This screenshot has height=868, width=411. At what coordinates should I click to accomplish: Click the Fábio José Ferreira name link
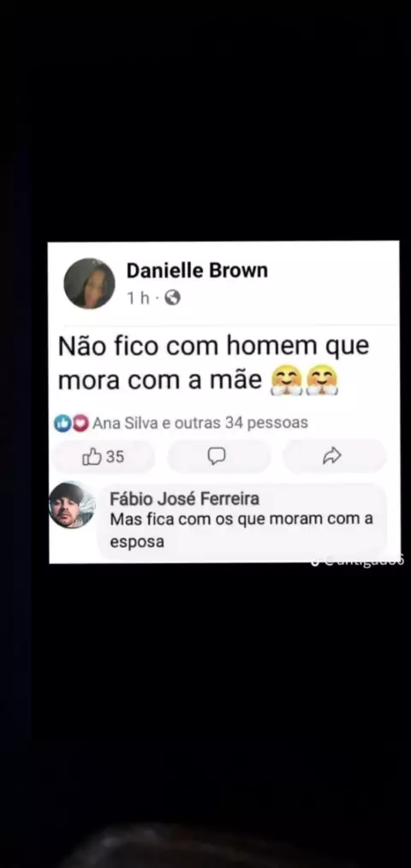click(184, 499)
